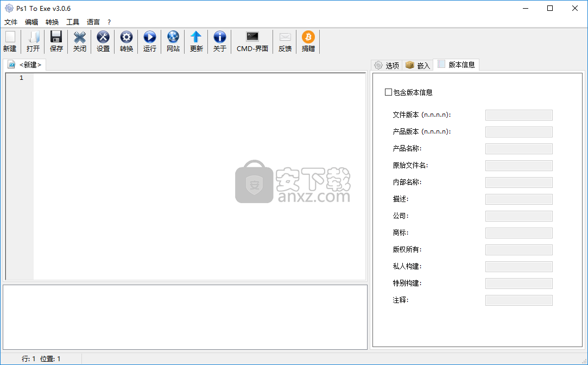Click the 产品名称 input field
588x365 pixels.
[519, 149]
